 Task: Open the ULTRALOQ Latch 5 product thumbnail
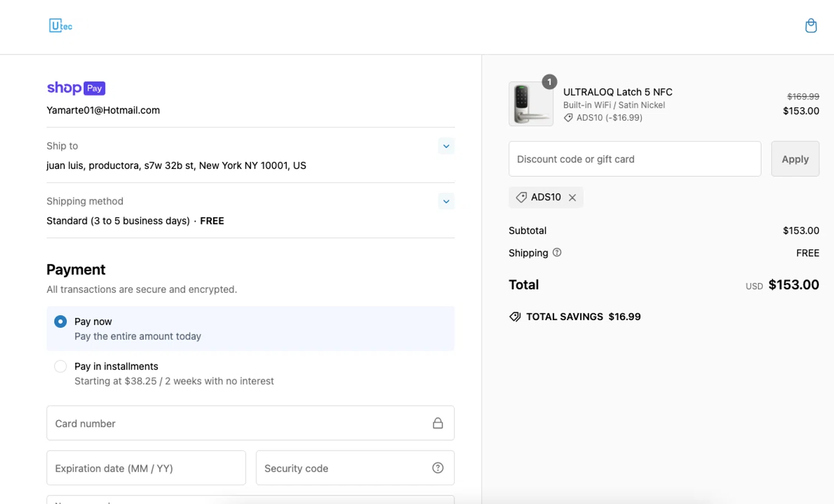point(531,104)
